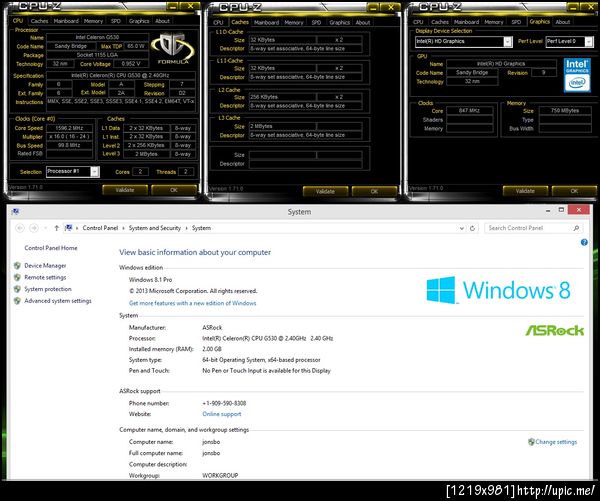The width and height of the screenshot is (600, 501).
Task: Click the Core Speed value 1596.2 MHz
Action: click(69, 128)
